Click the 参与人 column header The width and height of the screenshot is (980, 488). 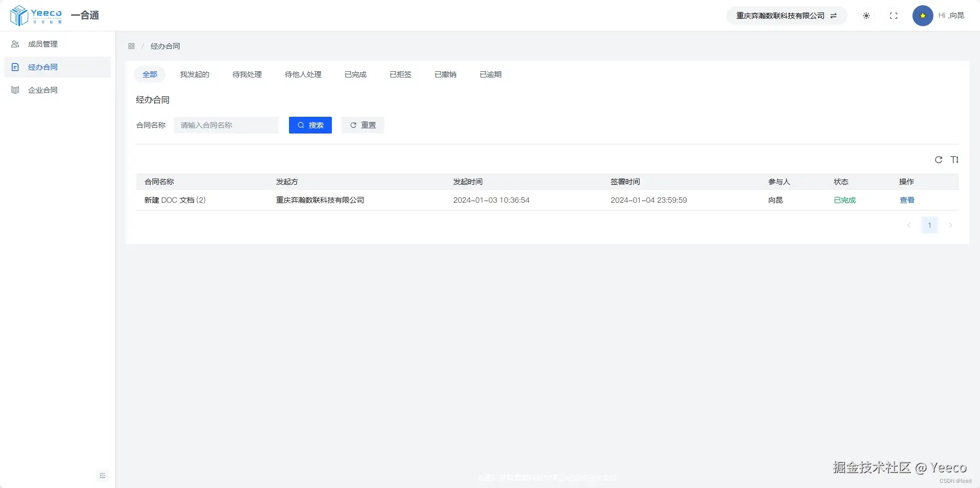779,182
